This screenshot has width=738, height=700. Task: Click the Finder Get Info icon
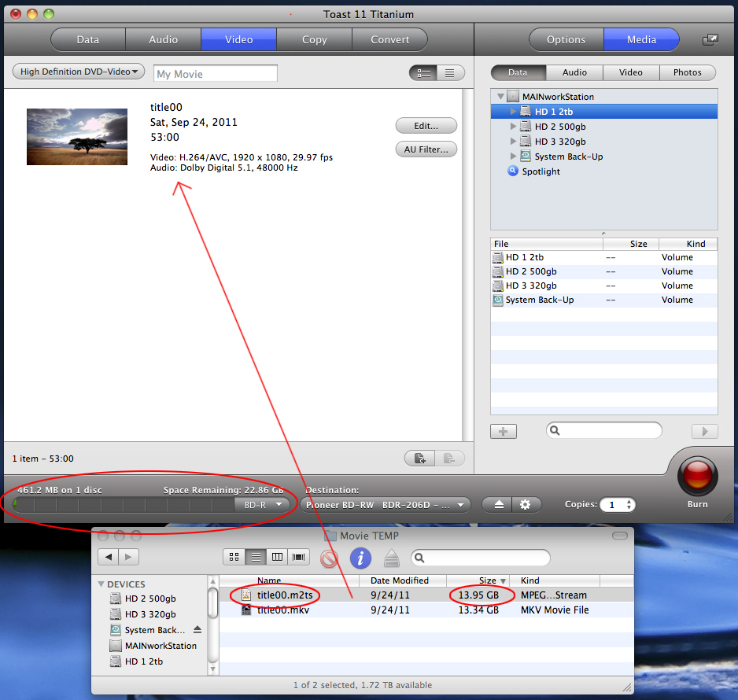[360, 558]
